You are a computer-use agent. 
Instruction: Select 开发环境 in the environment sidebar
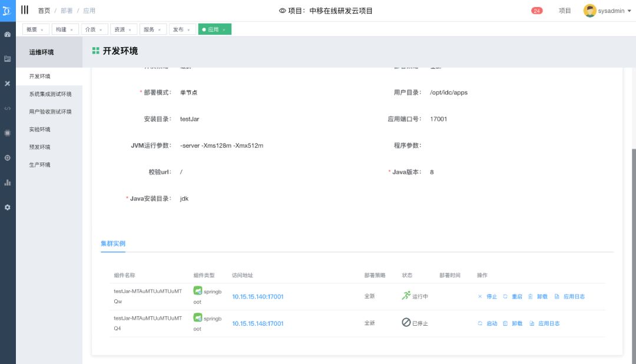coord(49,77)
